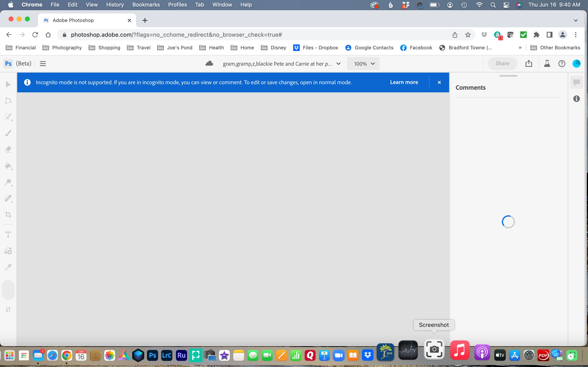Expand the document name dropdown chevron
This screenshot has height=367, width=588.
point(339,64)
